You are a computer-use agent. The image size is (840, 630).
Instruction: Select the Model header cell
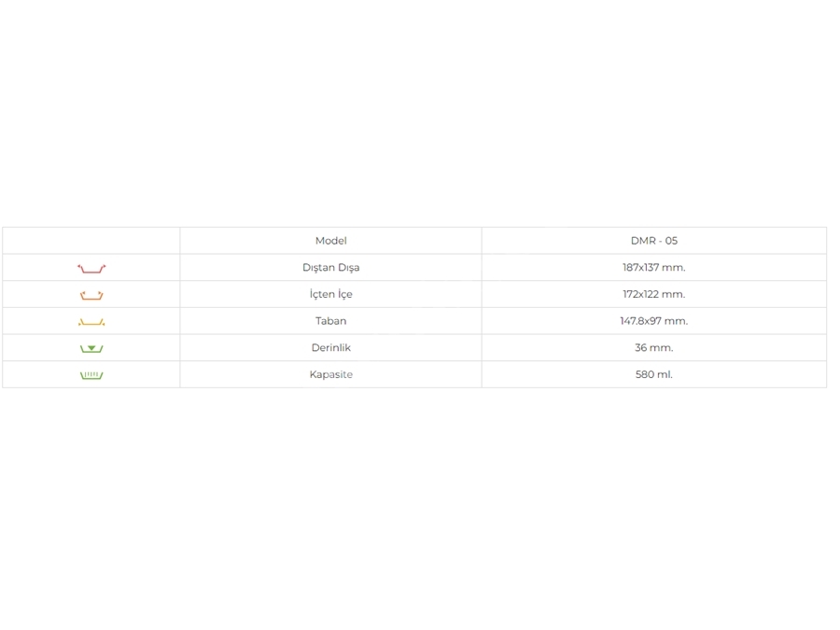tap(331, 241)
